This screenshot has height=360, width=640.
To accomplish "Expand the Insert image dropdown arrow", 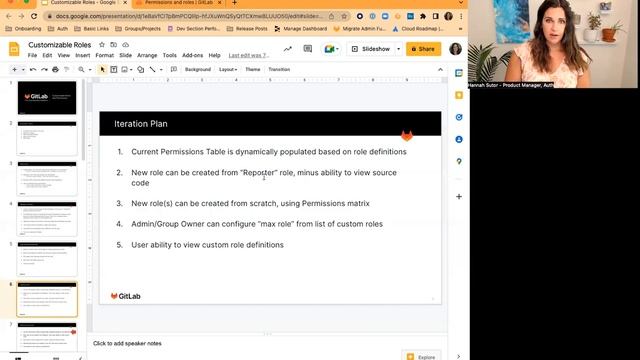I will [x=131, y=70].
